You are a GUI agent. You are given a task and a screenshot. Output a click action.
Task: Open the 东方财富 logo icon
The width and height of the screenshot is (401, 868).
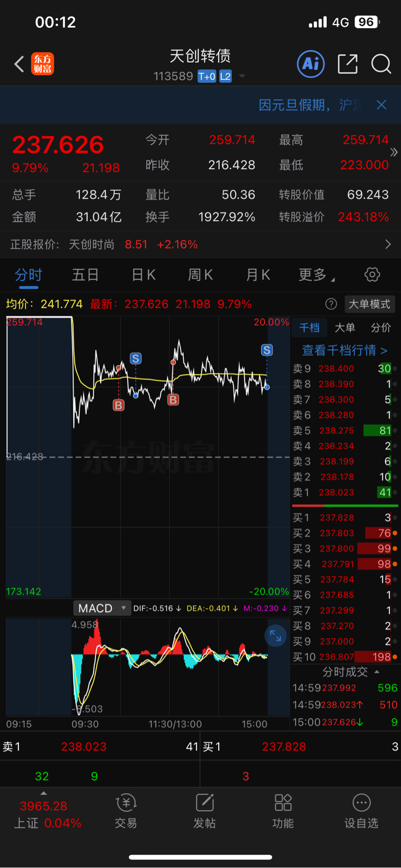tap(42, 64)
